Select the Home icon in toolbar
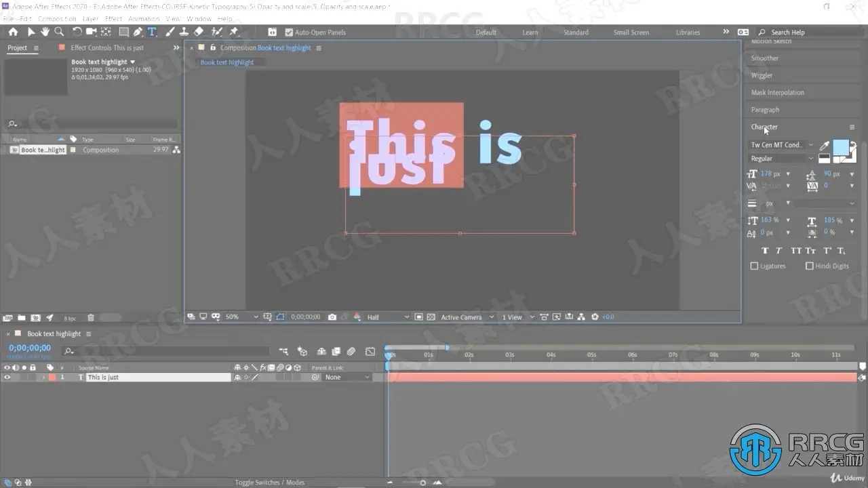Screen dimensions: 868x488 [x=13, y=32]
